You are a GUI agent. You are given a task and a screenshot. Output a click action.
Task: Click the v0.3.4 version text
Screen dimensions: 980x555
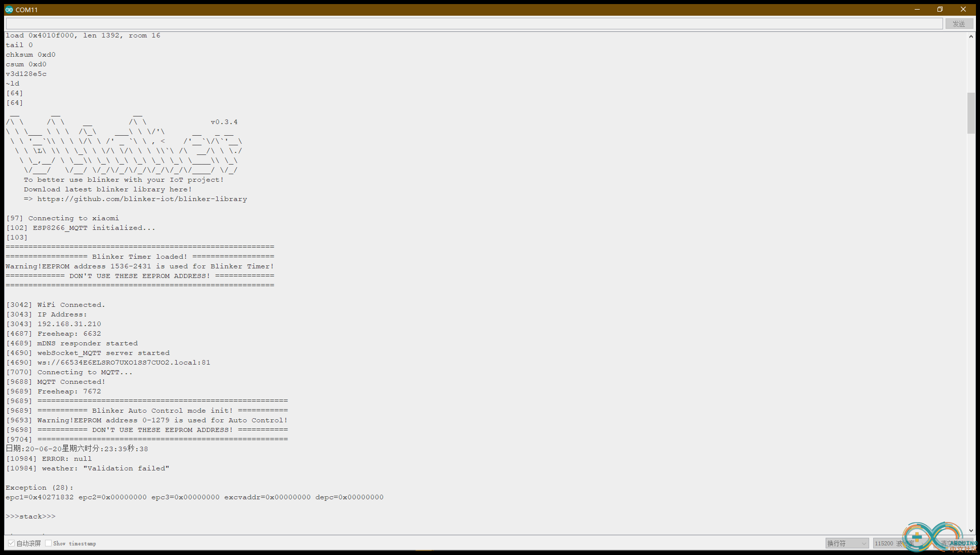[x=224, y=122]
